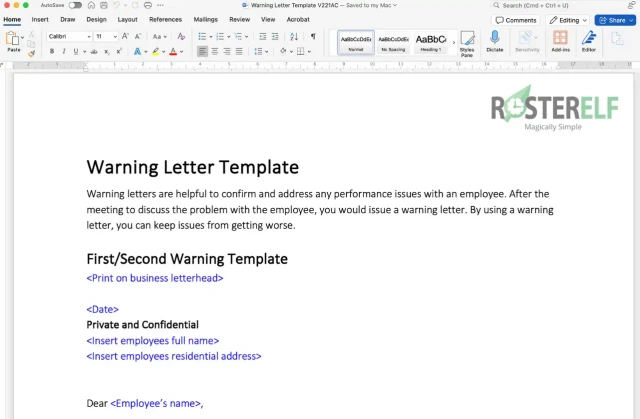Switch to the Layout tab
The width and height of the screenshot is (640, 419).
coord(127,19)
